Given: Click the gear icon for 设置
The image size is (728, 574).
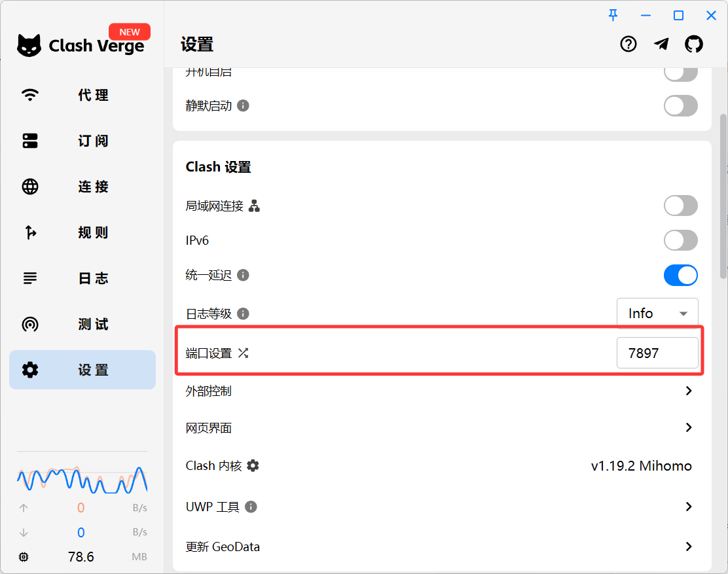Looking at the screenshot, I should coord(30,370).
